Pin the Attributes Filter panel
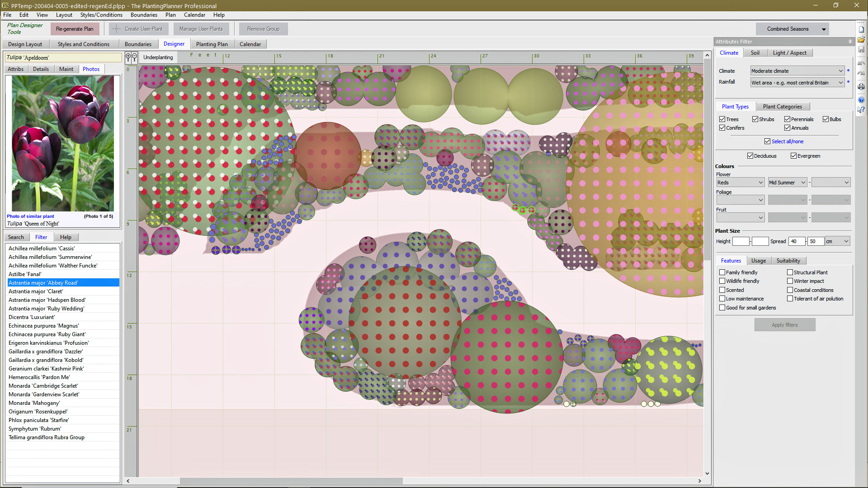Image resolution: width=868 pixels, height=488 pixels. click(x=850, y=42)
